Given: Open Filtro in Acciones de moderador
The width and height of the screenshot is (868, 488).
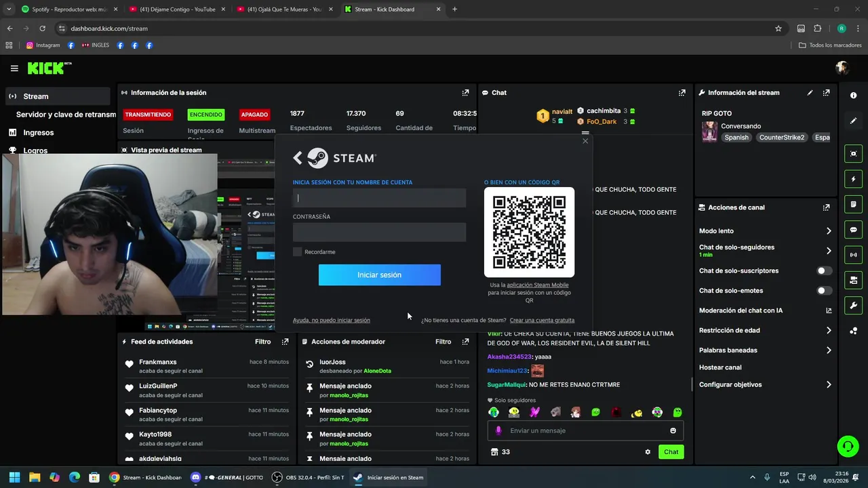Looking at the screenshot, I should coord(443,342).
